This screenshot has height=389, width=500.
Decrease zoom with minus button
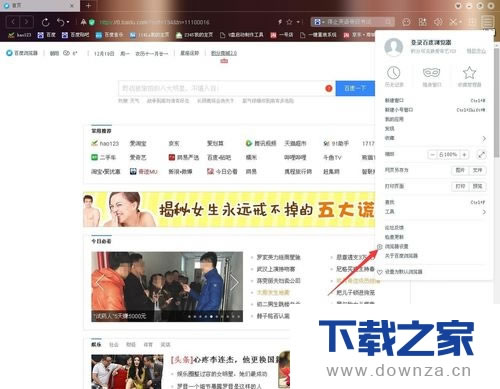pyautogui.click(x=432, y=154)
